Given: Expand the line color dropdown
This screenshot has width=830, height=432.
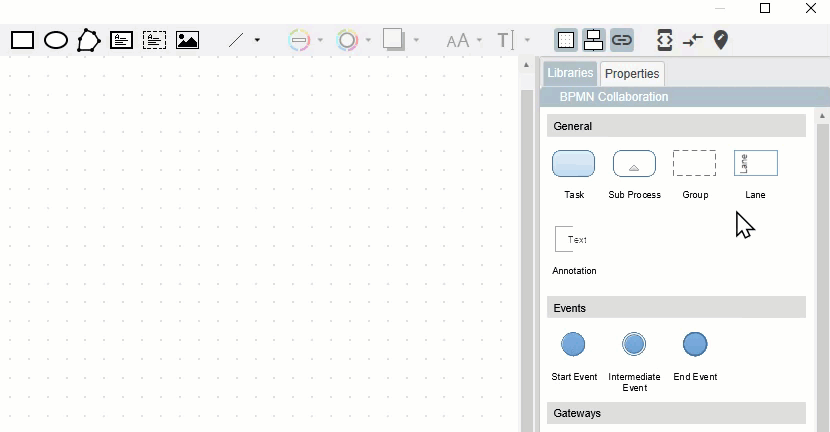Looking at the screenshot, I should (x=320, y=40).
